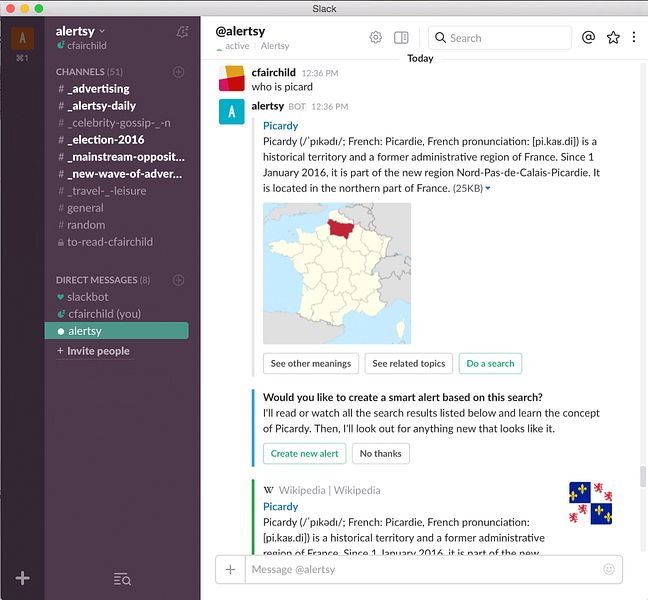
Task: Click Do a search button
Action: [490, 364]
